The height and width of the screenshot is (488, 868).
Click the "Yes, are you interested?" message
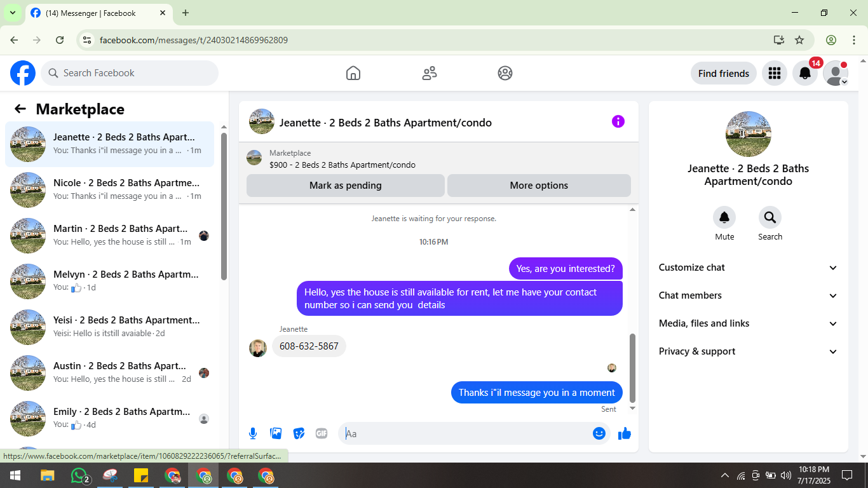point(566,269)
